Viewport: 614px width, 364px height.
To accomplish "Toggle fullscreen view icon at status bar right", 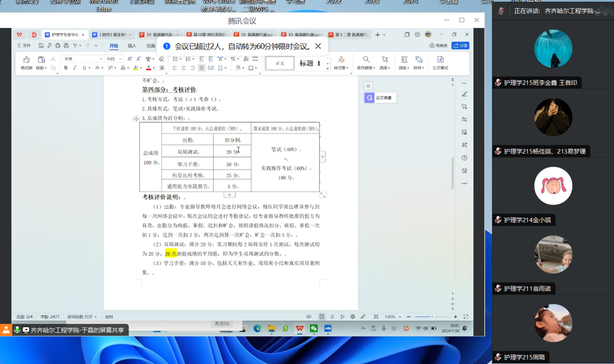I will click(x=466, y=317).
